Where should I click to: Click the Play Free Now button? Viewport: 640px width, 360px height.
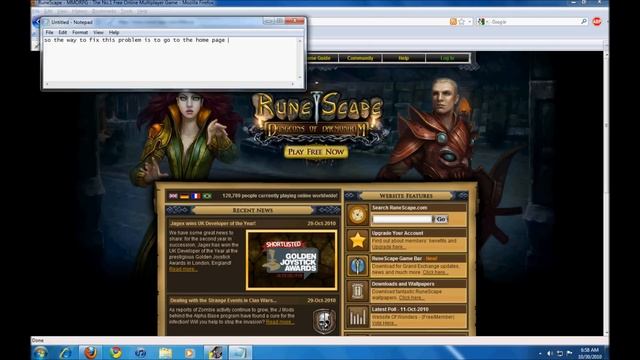click(x=316, y=152)
